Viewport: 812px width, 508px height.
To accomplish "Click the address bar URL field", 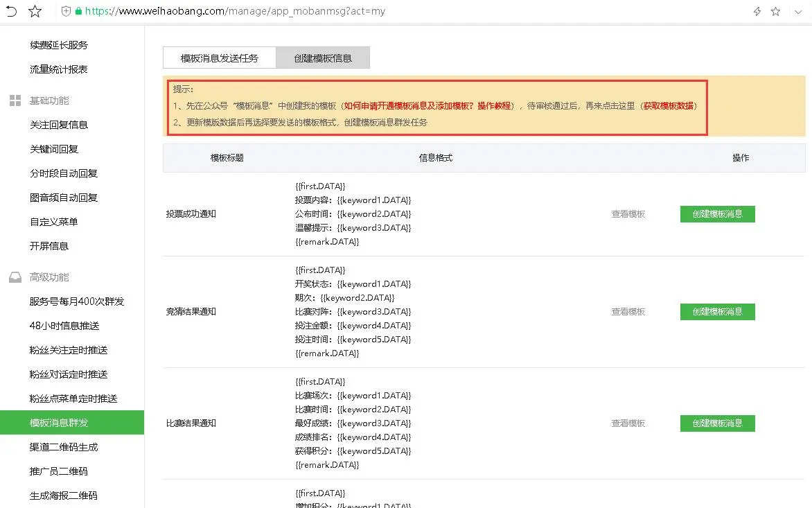I will [x=235, y=11].
